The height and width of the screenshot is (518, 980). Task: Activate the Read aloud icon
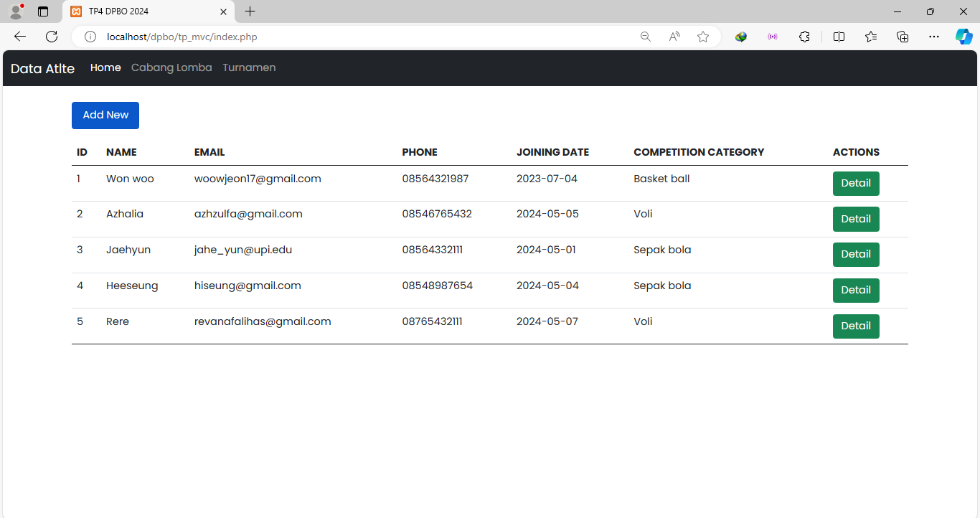tap(674, 37)
